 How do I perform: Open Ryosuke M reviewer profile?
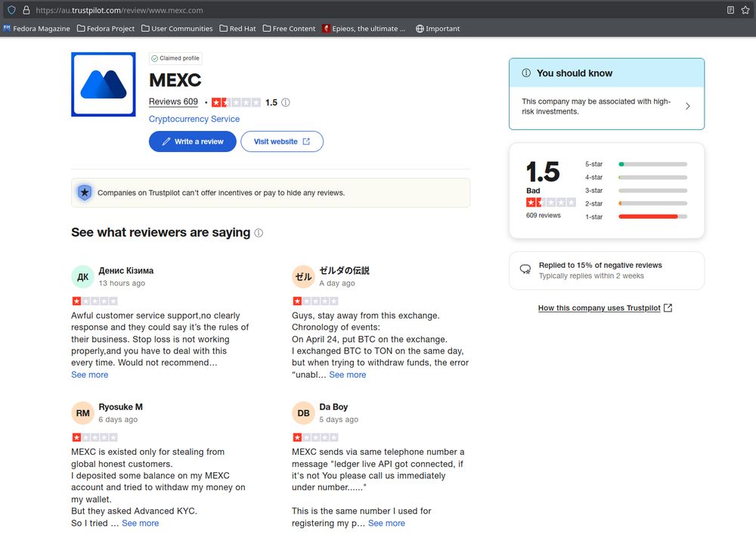click(x=120, y=407)
